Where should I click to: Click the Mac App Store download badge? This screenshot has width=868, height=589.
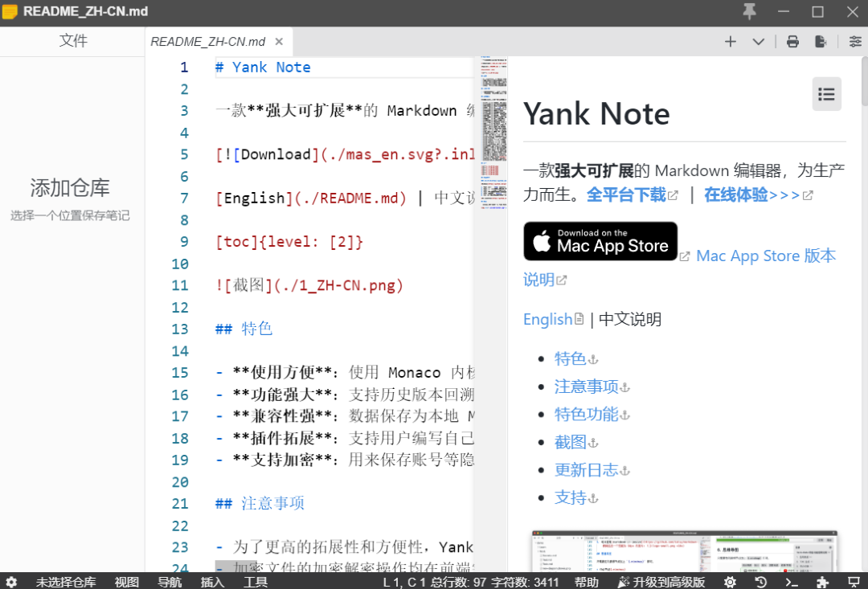[x=600, y=241]
